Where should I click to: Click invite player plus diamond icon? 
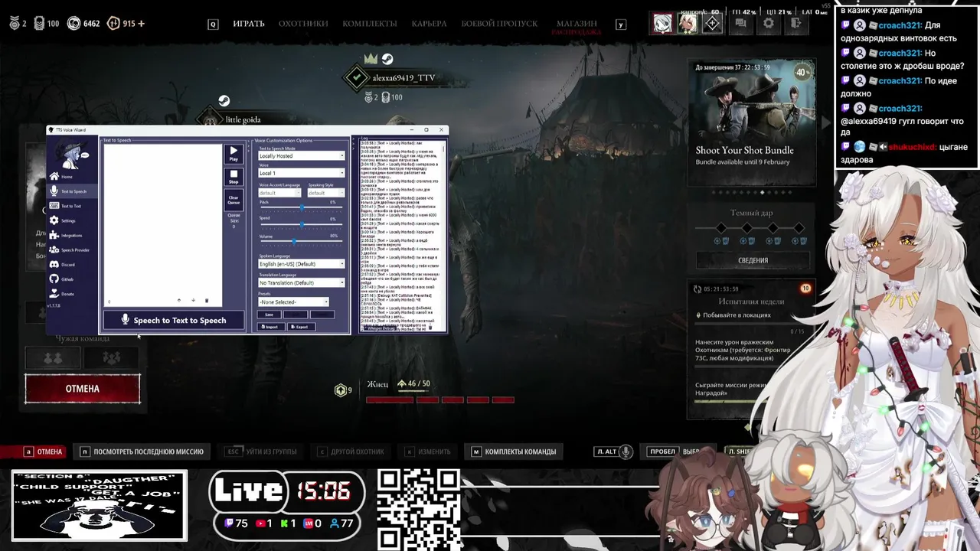[712, 24]
